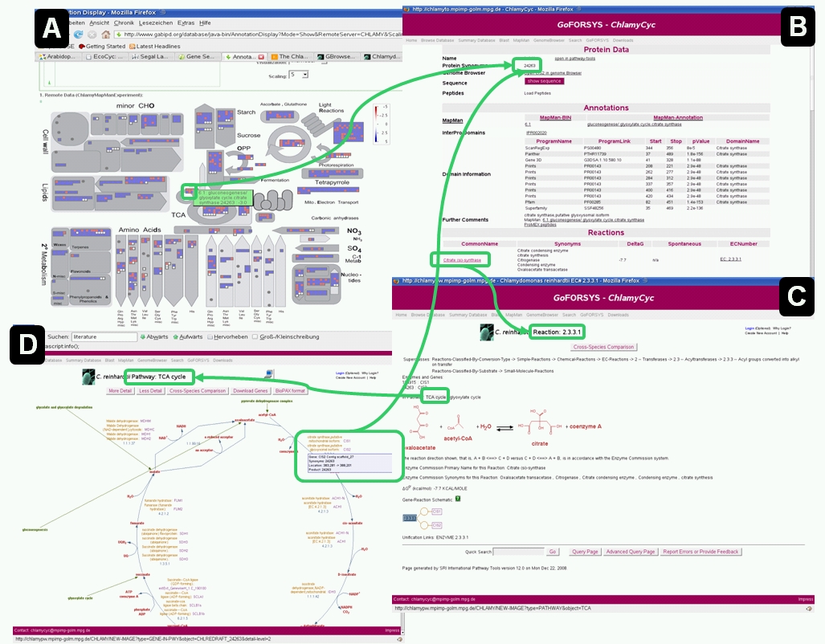Toggle Groß-/Kleinschreibung checkbox
Viewport: 825px width, 644px height.
pyautogui.click(x=286, y=336)
